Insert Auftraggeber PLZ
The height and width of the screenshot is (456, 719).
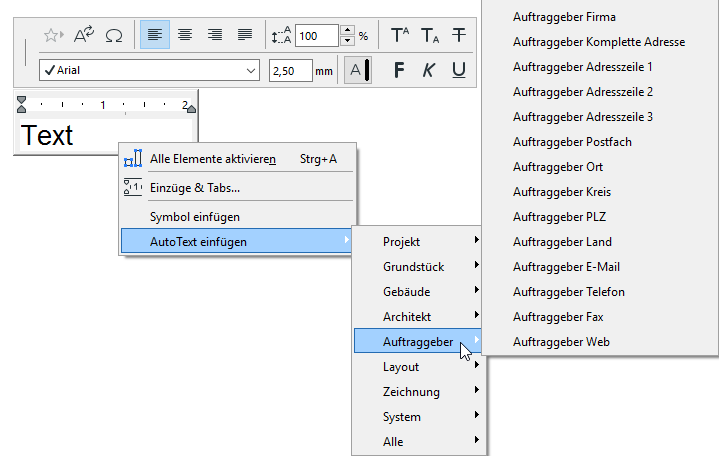[600, 217]
